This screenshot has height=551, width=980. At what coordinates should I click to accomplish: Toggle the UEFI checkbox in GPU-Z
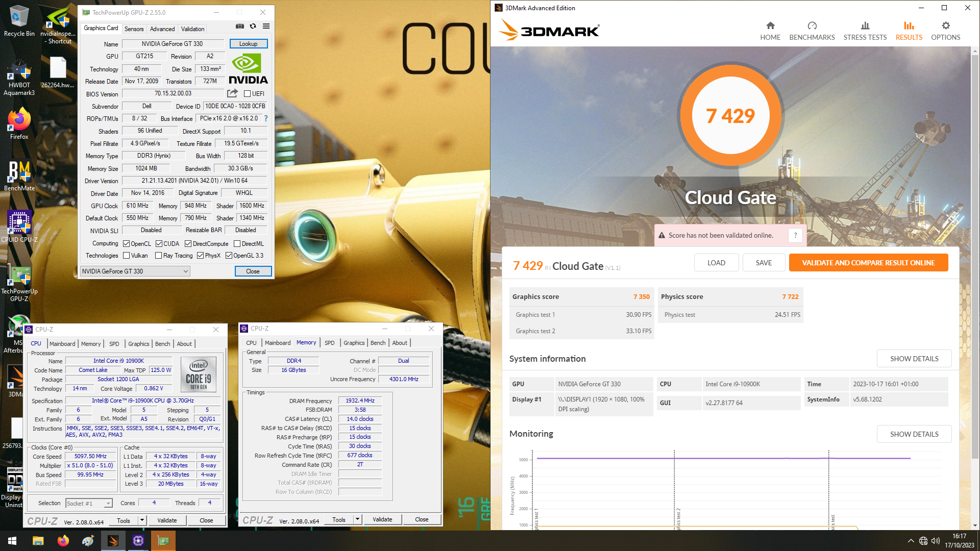247,94
